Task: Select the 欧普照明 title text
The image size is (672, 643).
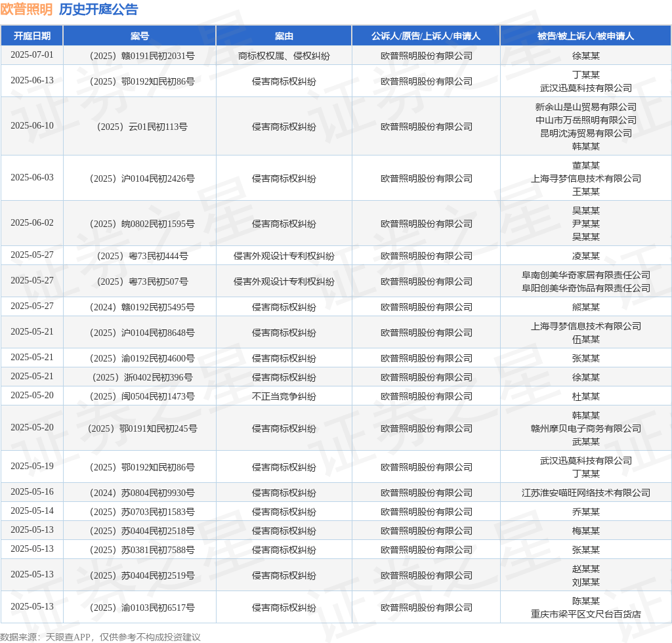Action: tap(26, 9)
